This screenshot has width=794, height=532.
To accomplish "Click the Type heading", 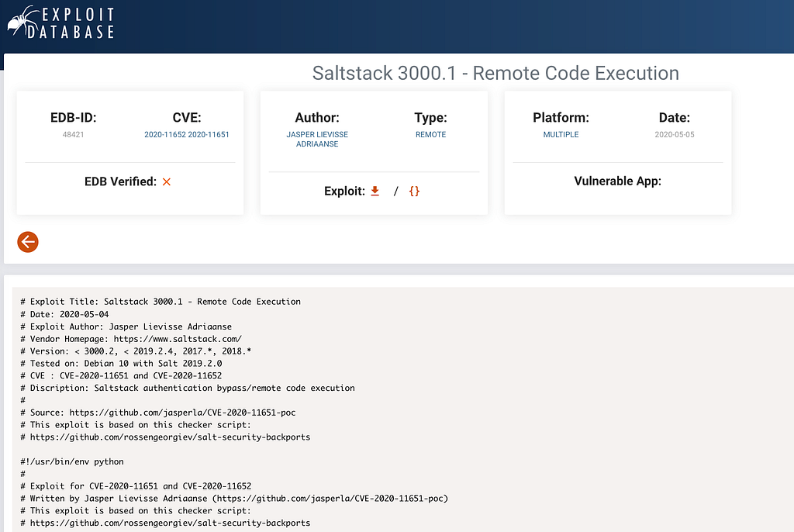I will [x=431, y=118].
